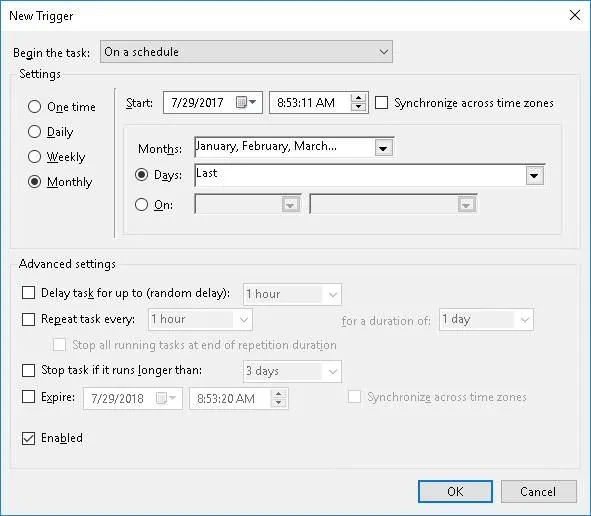The image size is (591, 516).
Task: Click Stop all running tasks checkbox
Action: [x=60, y=345]
